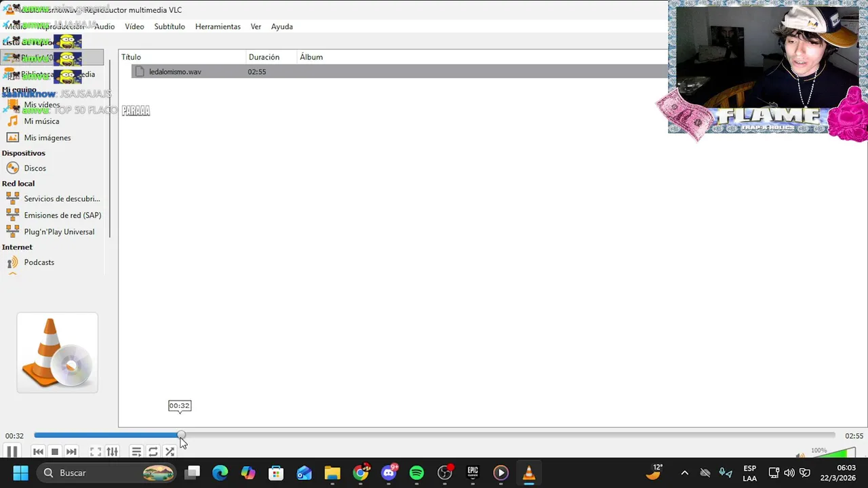Open extended settings equalizer icon
This screenshot has width=868, height=488.
tap(113, 451)
